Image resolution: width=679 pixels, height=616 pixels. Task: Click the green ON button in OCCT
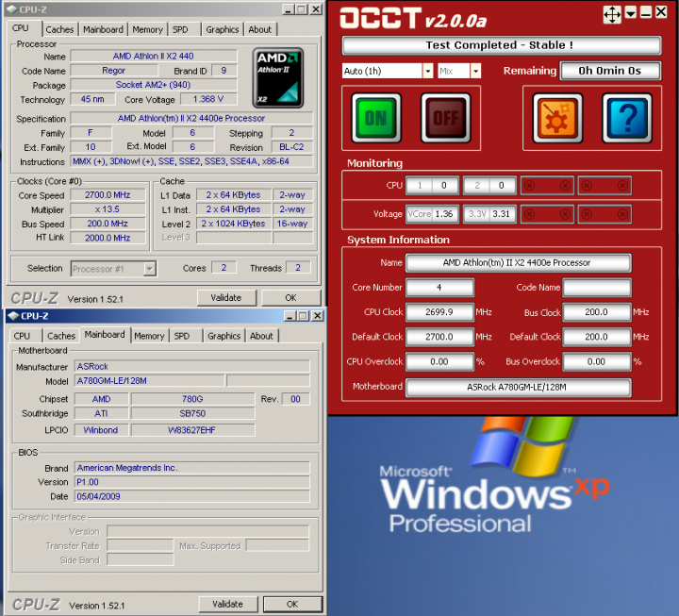coord(376,118)
